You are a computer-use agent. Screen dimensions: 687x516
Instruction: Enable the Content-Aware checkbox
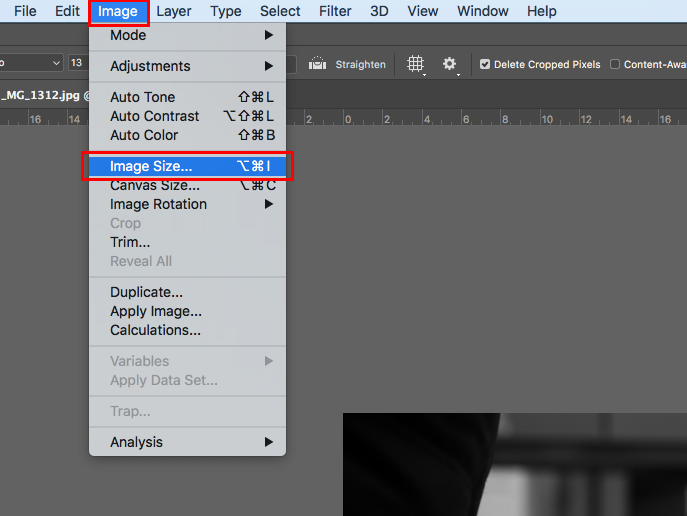pyautogui.click(x=615, y=64)
